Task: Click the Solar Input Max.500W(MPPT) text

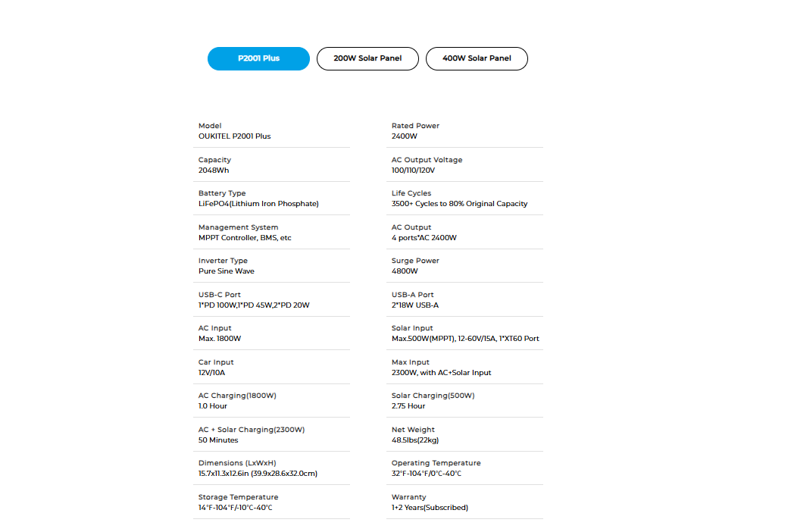Action: pos(465,339)
